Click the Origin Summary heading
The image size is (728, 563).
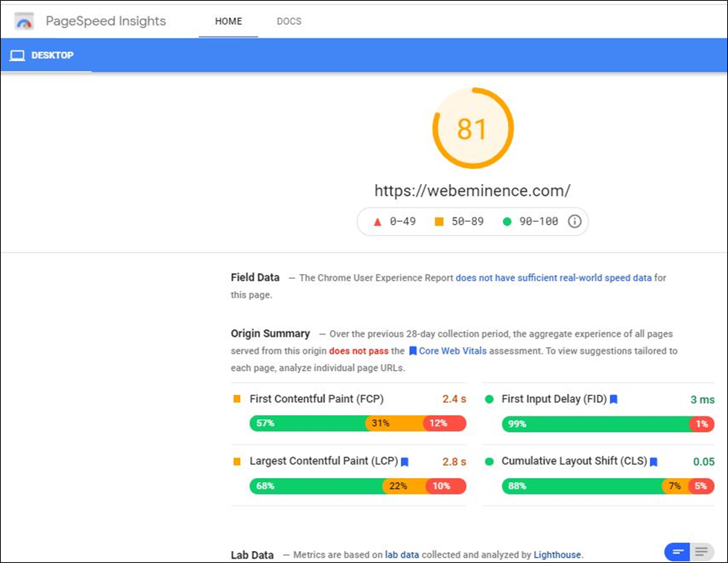pos(270,333)
